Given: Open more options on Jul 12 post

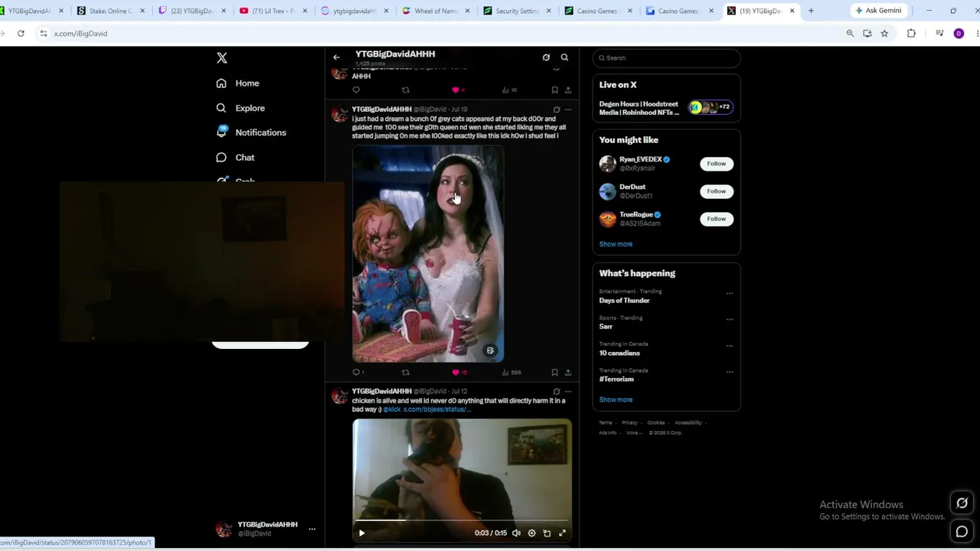Looking at the screenshot, I should coord(568,392).
